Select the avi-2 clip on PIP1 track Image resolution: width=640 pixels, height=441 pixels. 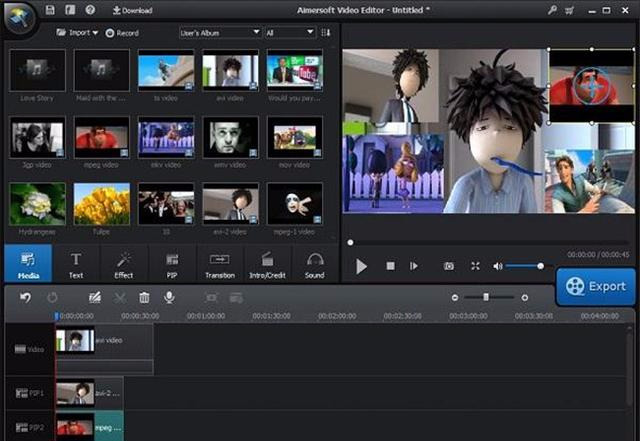(89, 393)
